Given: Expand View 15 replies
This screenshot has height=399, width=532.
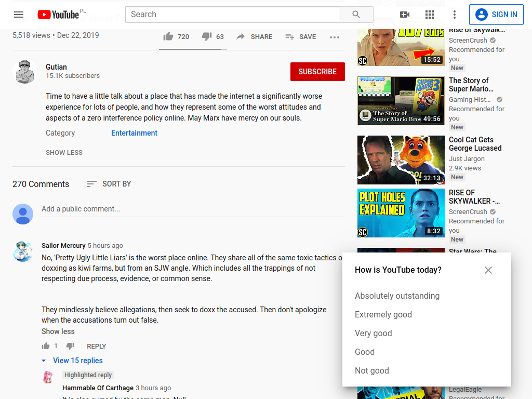Looking at the screenshot, I should click(x=78, y=361).
